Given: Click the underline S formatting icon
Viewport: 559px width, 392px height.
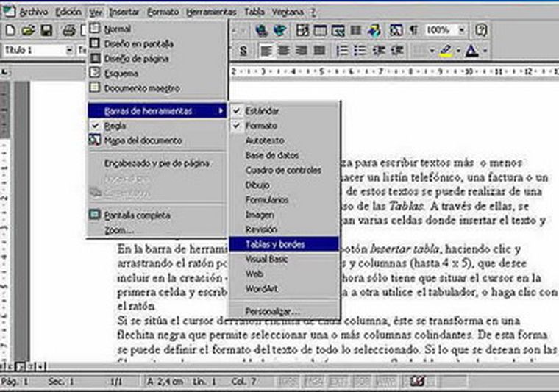Looking at the screenshot, I should pos(243,51).
